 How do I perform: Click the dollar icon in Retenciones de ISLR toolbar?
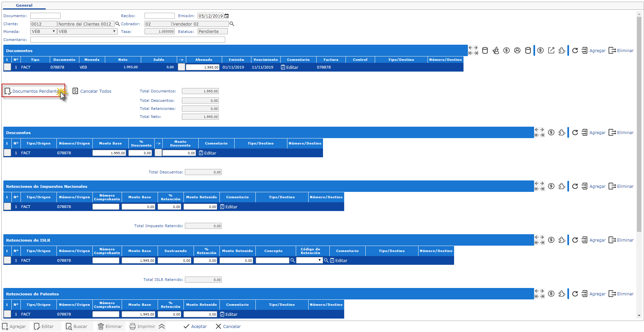[x=551, y=240]
